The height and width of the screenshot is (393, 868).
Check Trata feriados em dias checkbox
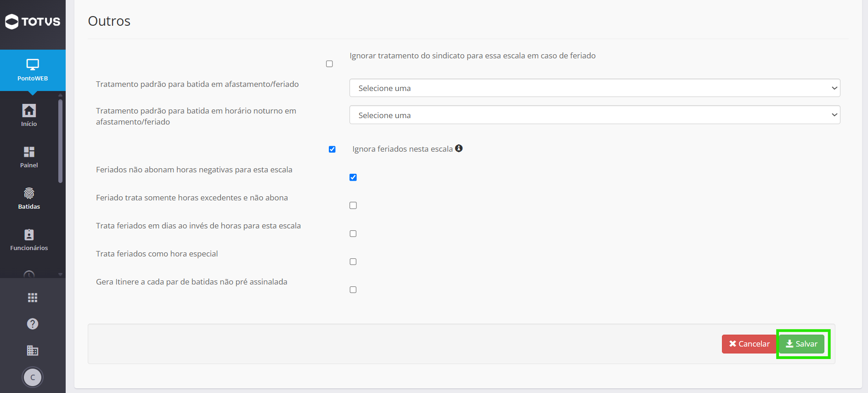point(353,234)
